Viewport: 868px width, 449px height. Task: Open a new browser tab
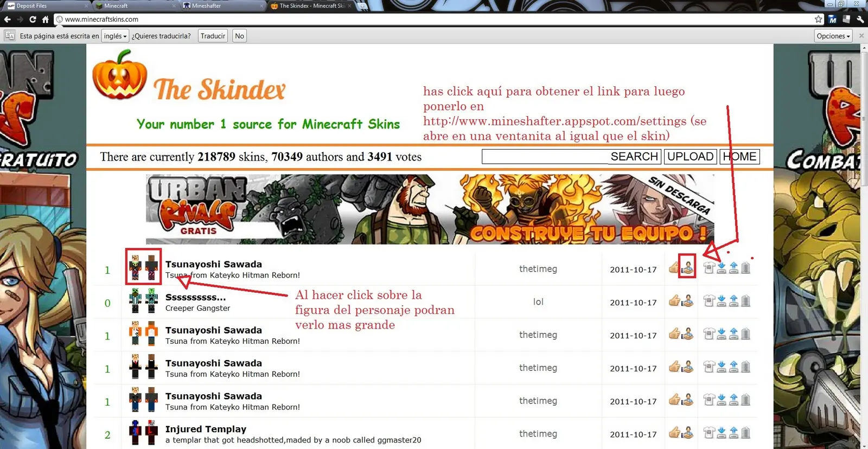[362, 6]
